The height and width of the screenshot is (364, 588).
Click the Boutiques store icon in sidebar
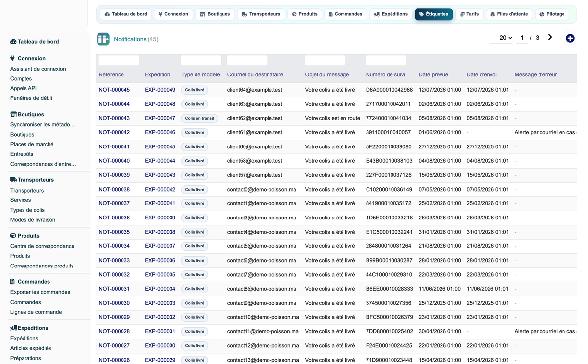point(13,114)
